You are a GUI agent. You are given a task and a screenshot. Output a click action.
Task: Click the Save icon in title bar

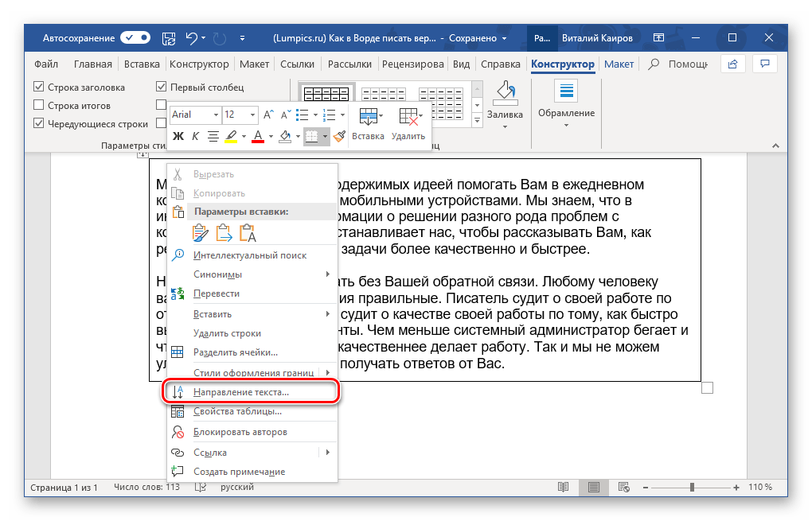[x=168, y=38]
